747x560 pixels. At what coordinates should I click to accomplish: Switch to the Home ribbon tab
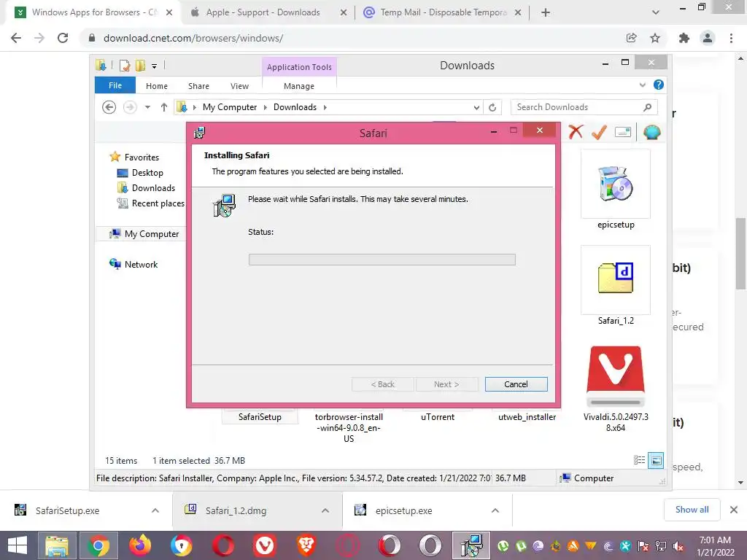(157, 86)
